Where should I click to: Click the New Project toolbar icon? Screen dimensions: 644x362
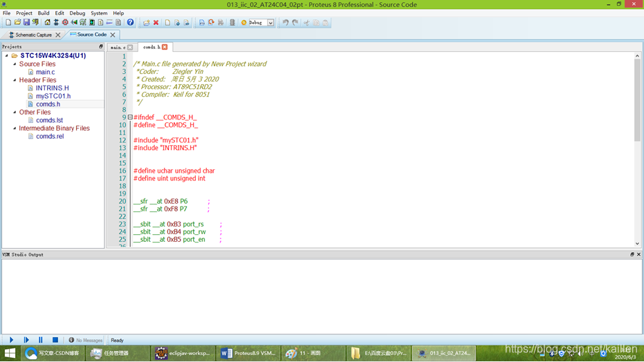pyautogui.click(x=8, y=23)
